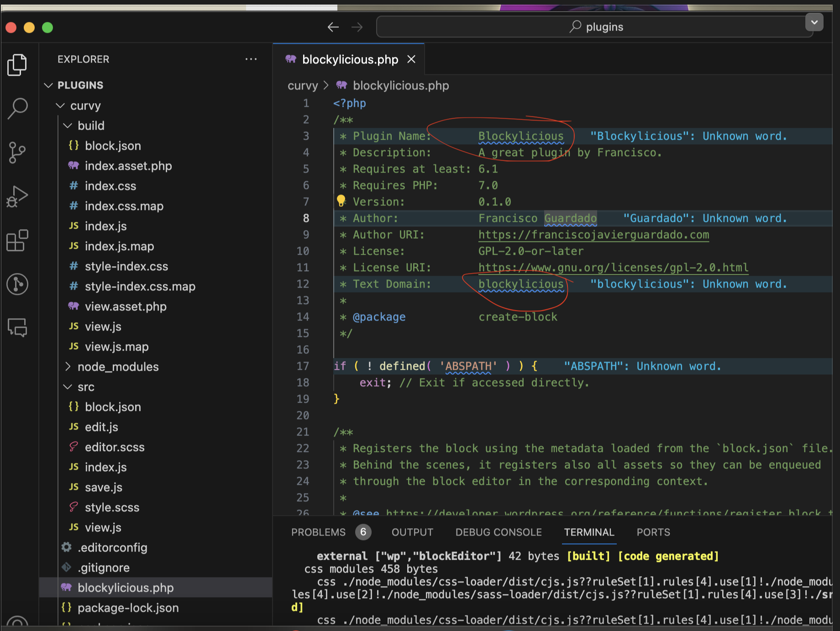Open the Explorer view in activity bar
The image size is (840, 631).
click(17, 65)
